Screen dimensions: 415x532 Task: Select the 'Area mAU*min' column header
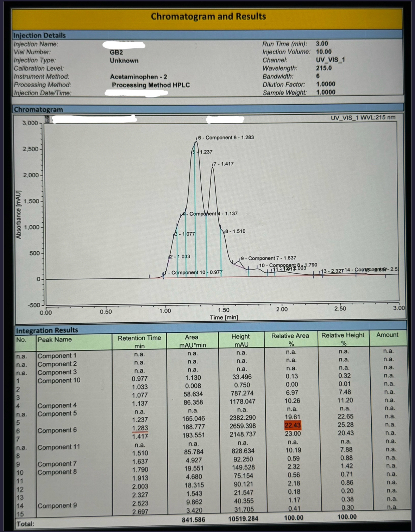[x=192, y=341]
